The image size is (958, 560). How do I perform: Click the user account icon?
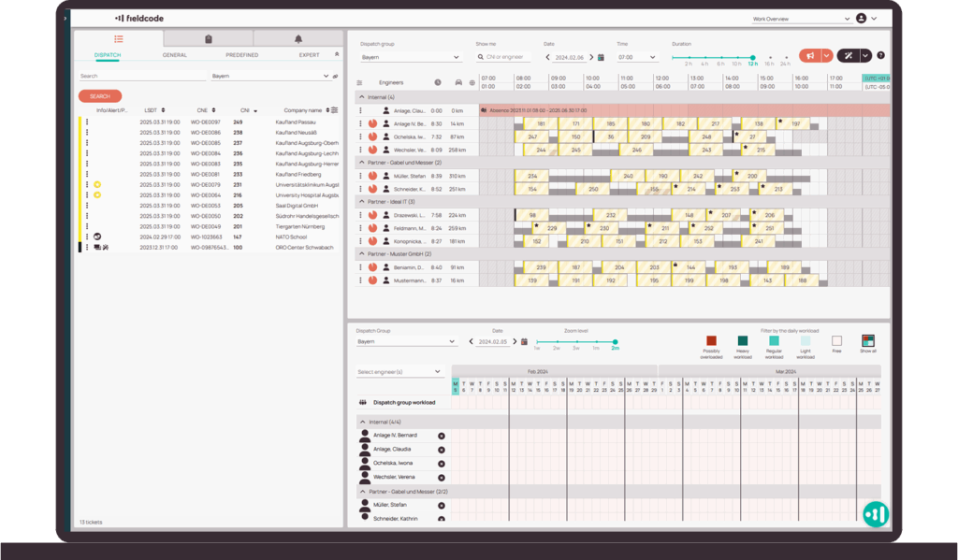click(861, 18)
